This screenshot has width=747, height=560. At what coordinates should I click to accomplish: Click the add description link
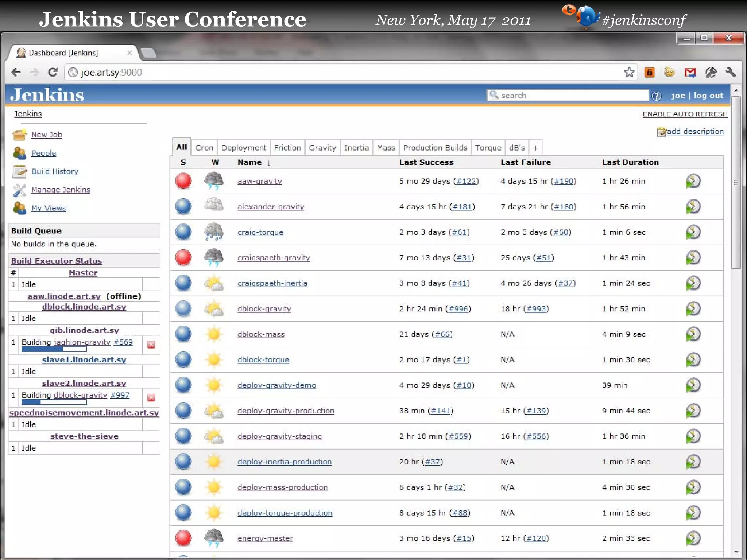[x=694, y=132]
